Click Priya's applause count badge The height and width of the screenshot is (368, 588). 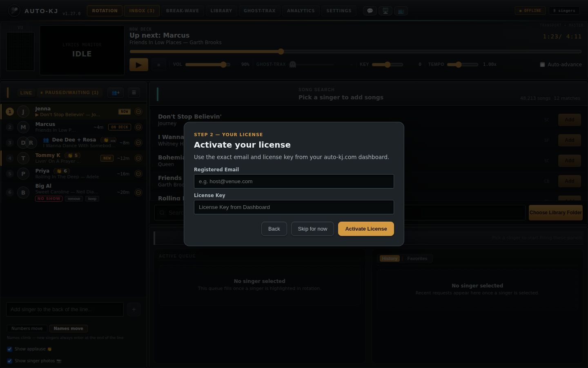pyautogui.click(x=62, y=171)
